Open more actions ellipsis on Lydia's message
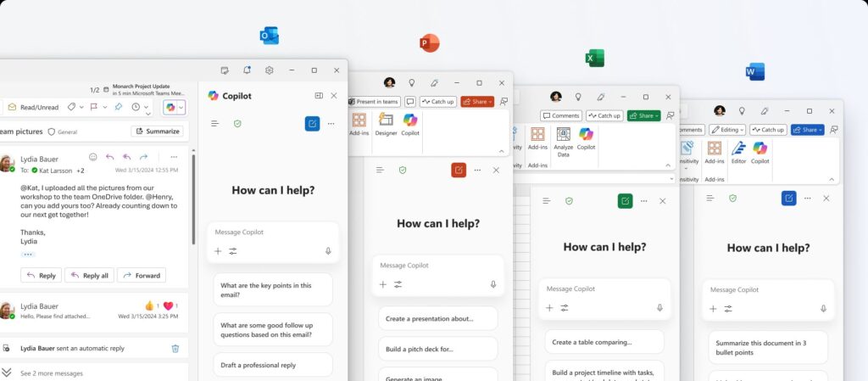 pos(174,157)
